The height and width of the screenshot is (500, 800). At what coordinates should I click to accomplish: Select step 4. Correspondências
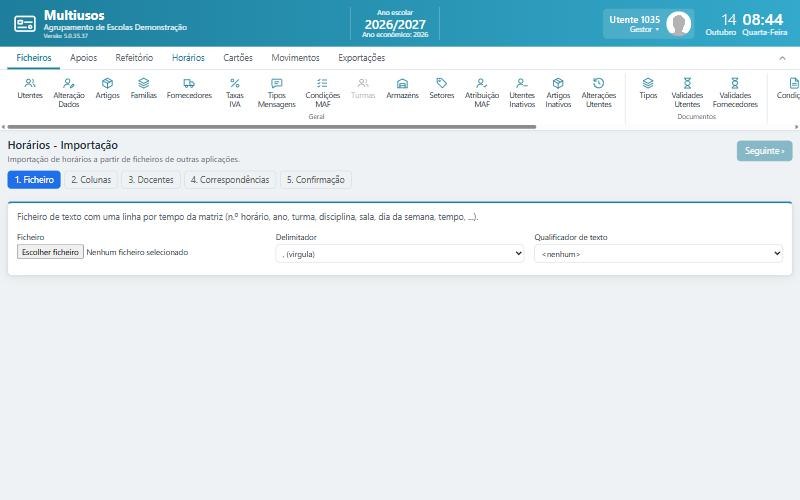tap(230, 180)
